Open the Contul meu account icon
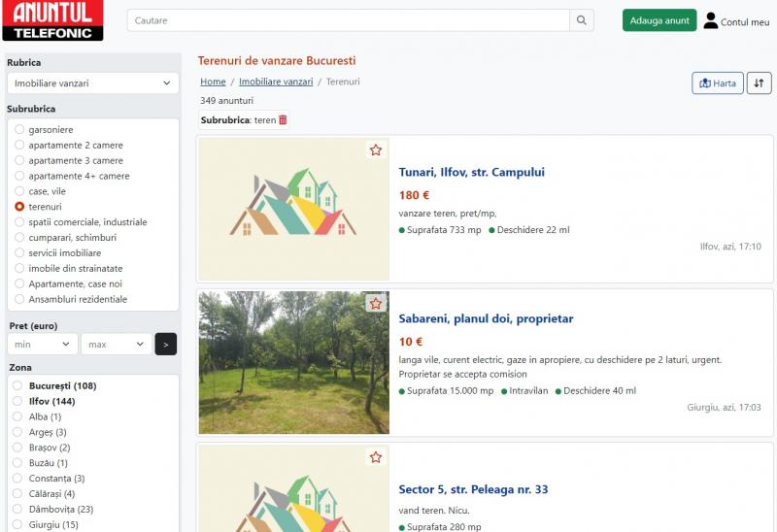The width and height of the screenshot is (777, 532). [711, 20]
